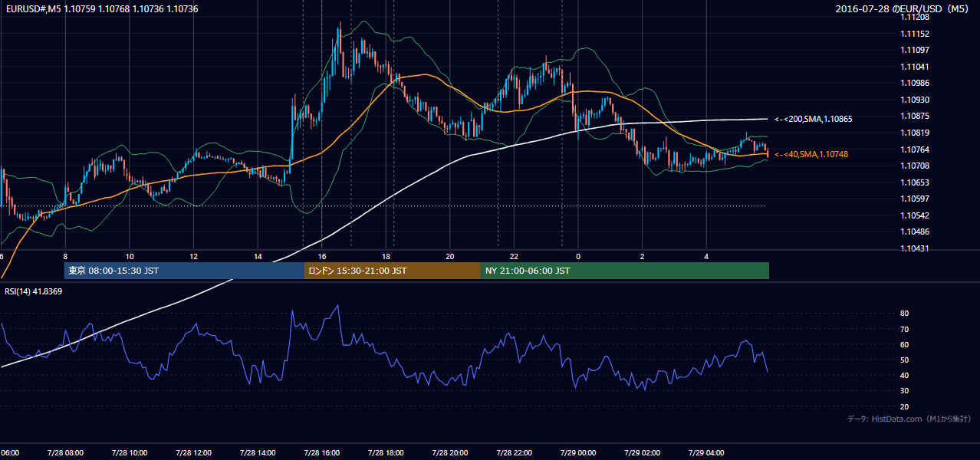Click the RSI level 70 label
The width and height of the screenshot is (980, 460).
905,329
